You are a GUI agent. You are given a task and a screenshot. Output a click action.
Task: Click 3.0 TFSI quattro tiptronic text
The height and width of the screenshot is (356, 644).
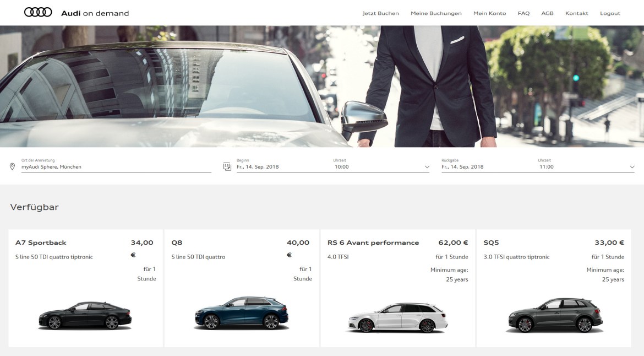click(x=516, y=257)
